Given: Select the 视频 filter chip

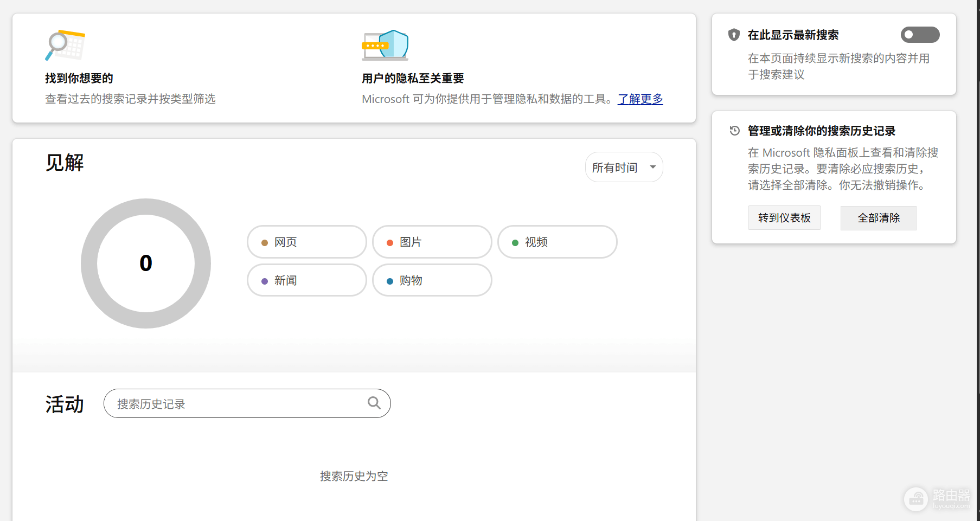Looking at the screenshot, I should click(x=558, y=242).
